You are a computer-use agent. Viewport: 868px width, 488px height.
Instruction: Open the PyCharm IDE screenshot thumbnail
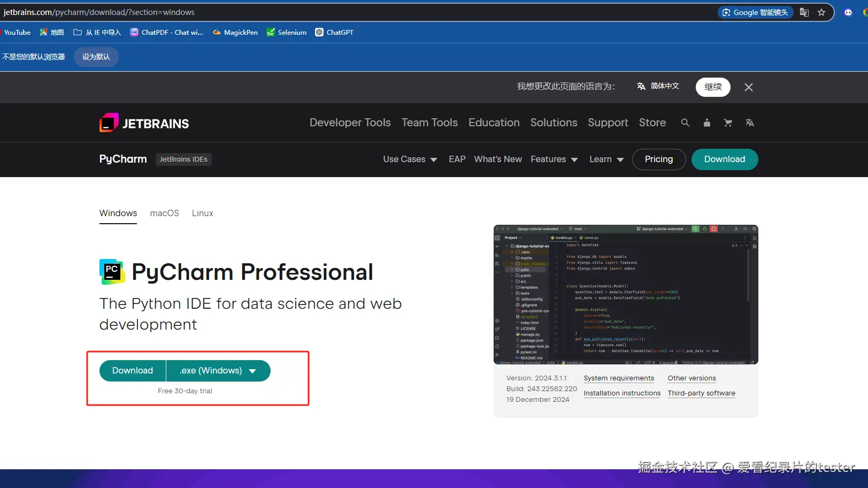(x=626, y=295)
